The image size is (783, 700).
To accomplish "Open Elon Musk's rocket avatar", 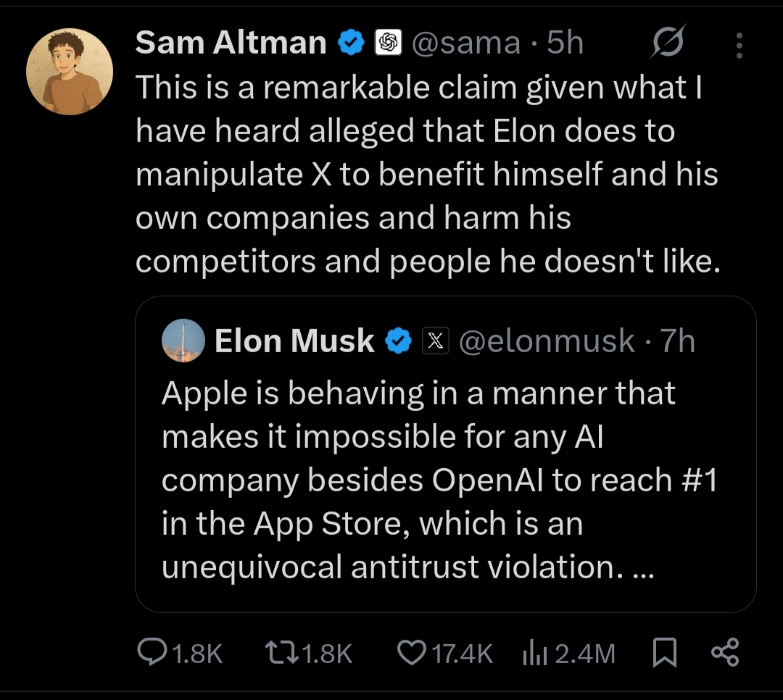I will pos(182,341).
